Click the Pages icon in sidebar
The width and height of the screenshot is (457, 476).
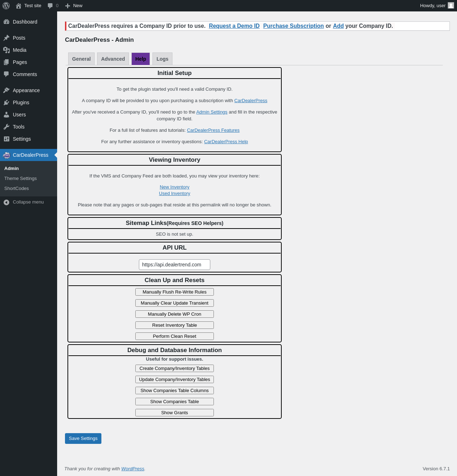point(6,62)
